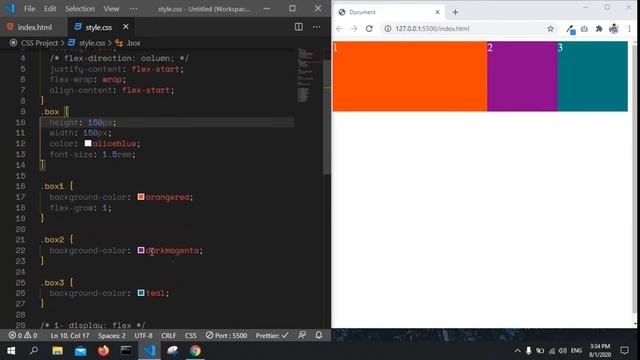Click the Chrome back arrow button
This screenshot has width=640, height=360.
(339, 29)
